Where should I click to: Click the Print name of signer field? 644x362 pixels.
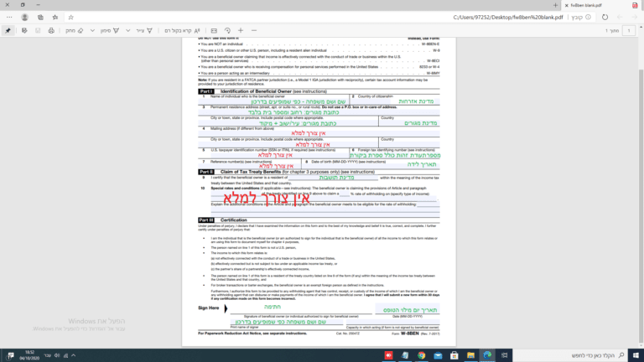coord(286,322)
